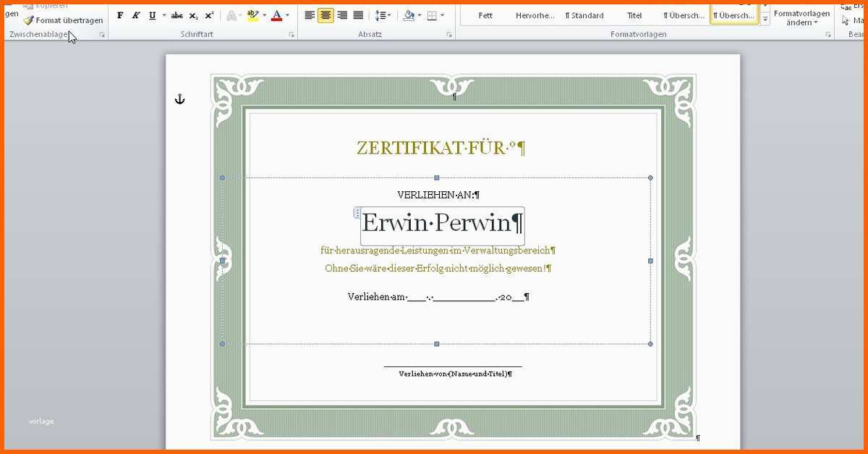Image resolution: width=868 pixels, height=454 pixels.
Task: Select the Titel style in Formatvorlagen
Action: tap(634, 15)
